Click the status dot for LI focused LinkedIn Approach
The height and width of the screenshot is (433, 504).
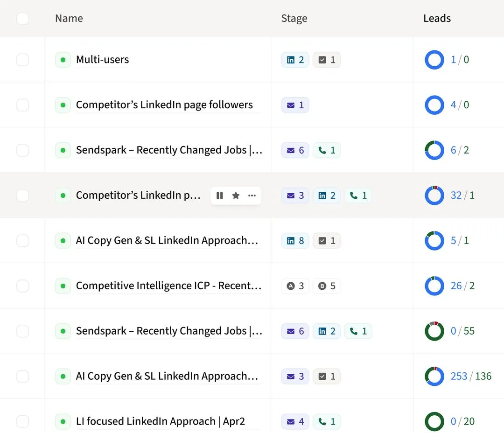tap(63, 421)
